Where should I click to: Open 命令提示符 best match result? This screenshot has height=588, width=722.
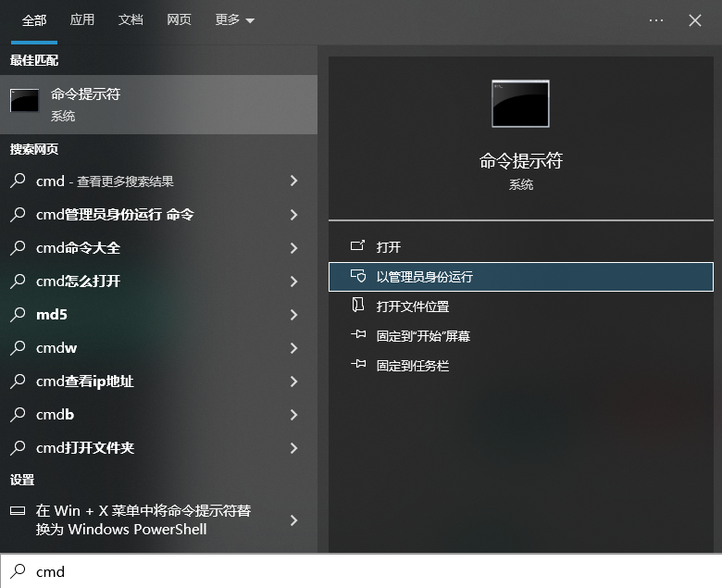tap(158, 105)
